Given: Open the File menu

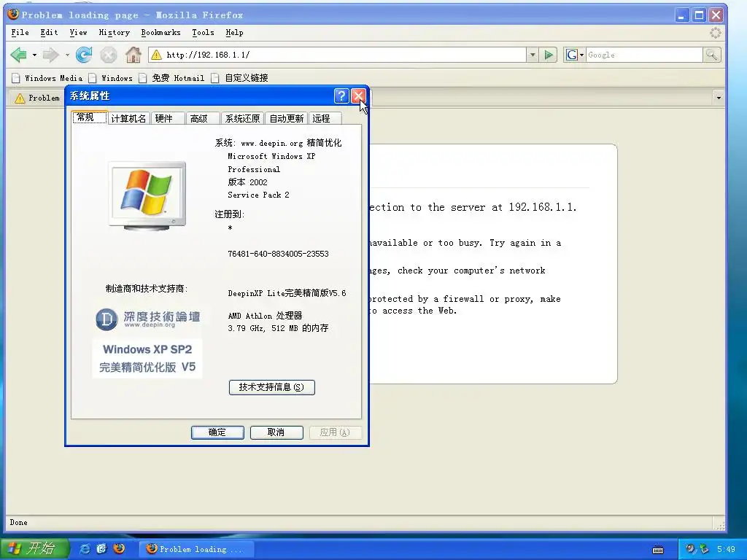Looking at the screenshot, I should click(x=20, y=32).
